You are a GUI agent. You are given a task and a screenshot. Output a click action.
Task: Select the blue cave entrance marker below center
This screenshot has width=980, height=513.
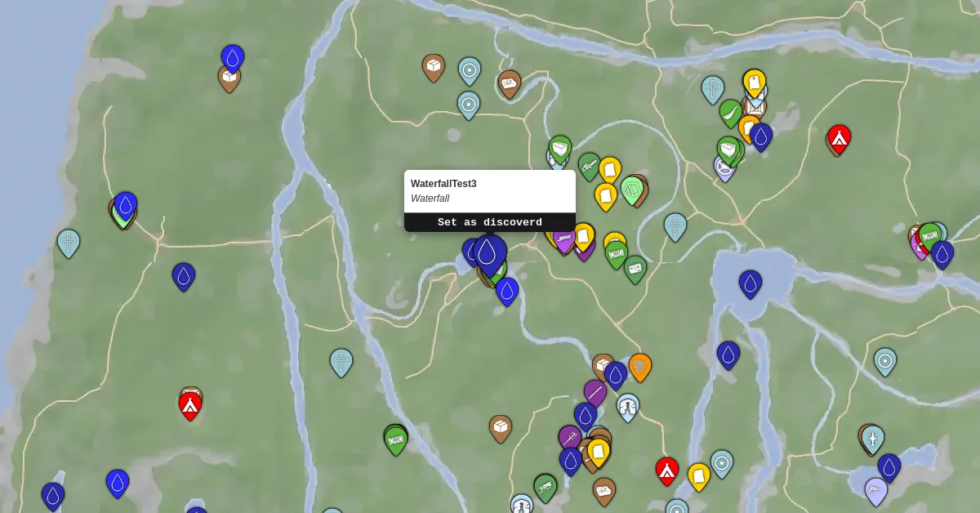coord(628,405)
